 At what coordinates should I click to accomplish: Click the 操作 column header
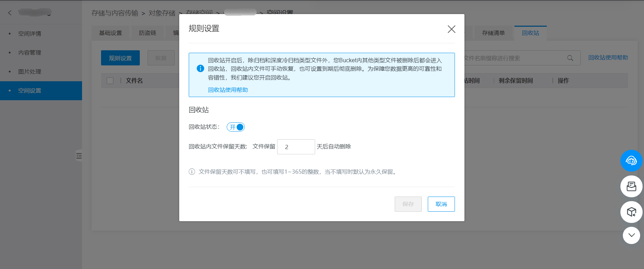pyautogui.click(x=563, y=81)
